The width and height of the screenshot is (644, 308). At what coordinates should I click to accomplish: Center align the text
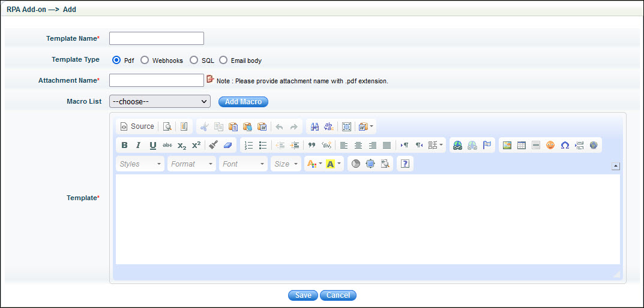358,145
